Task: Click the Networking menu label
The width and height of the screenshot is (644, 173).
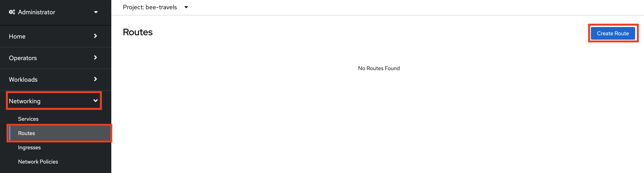Action: 24,101
